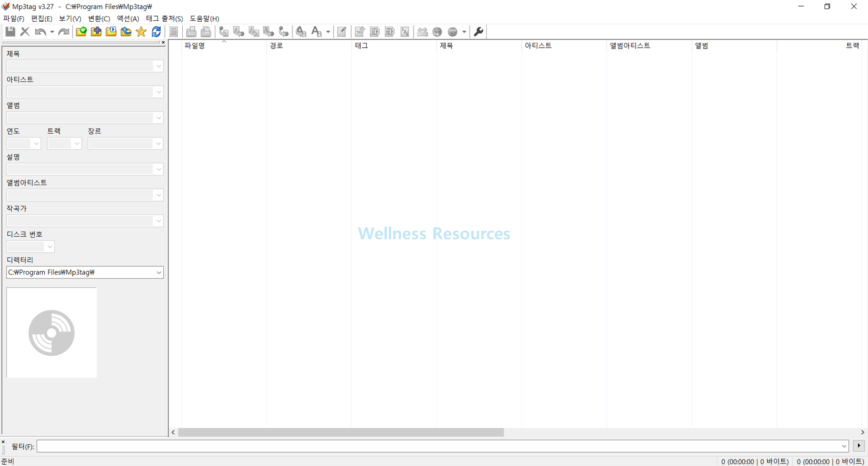Click inside the 필터(F) text field
The height and width of the screenshot is (466, 868).
[x=438, y=446]
